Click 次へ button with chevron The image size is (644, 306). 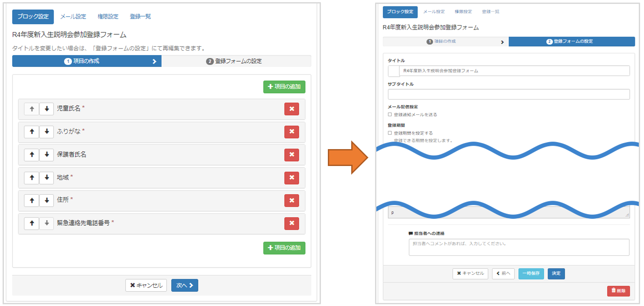tap(184, 285)
